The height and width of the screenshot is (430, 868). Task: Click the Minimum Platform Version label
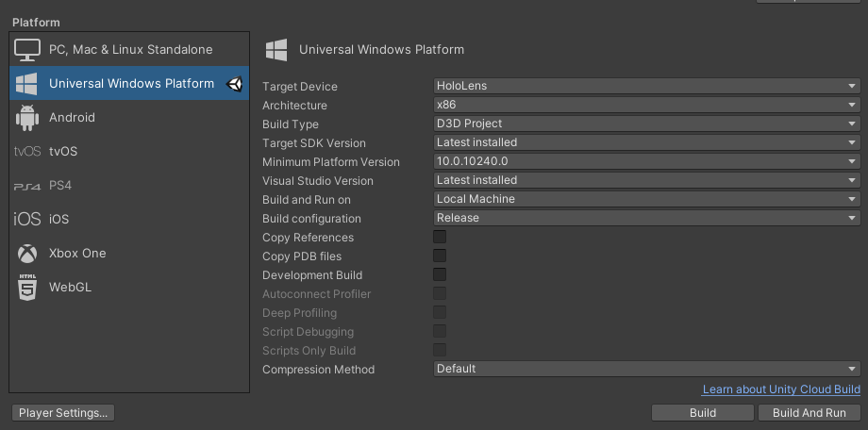point(331,162)
